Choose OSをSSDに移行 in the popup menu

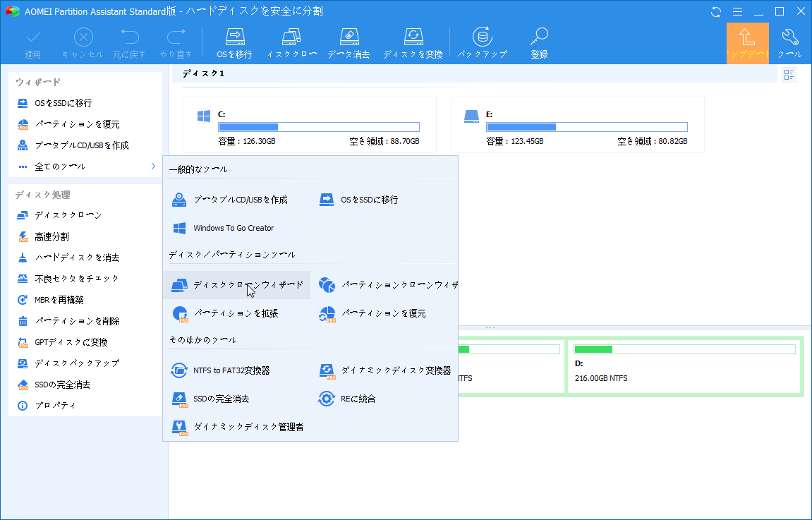click(358, 200)
